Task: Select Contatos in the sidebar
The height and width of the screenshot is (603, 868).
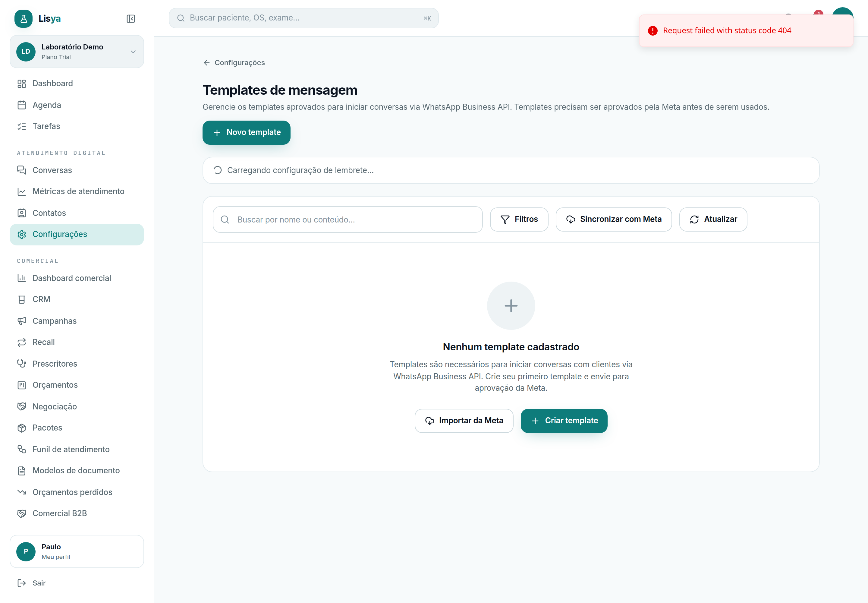Action: pyautogui.click(x=77, y=213)
